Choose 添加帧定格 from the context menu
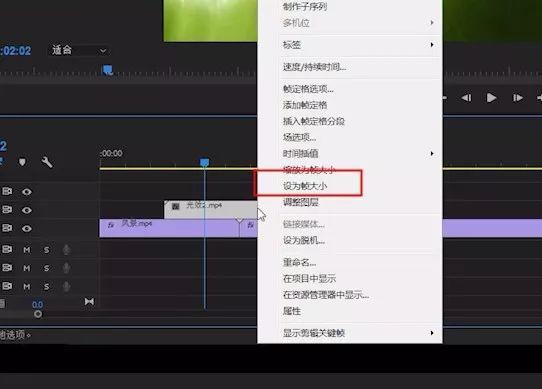Image resolution: width=542 pixels, height=389 pixels. (305, 105)
